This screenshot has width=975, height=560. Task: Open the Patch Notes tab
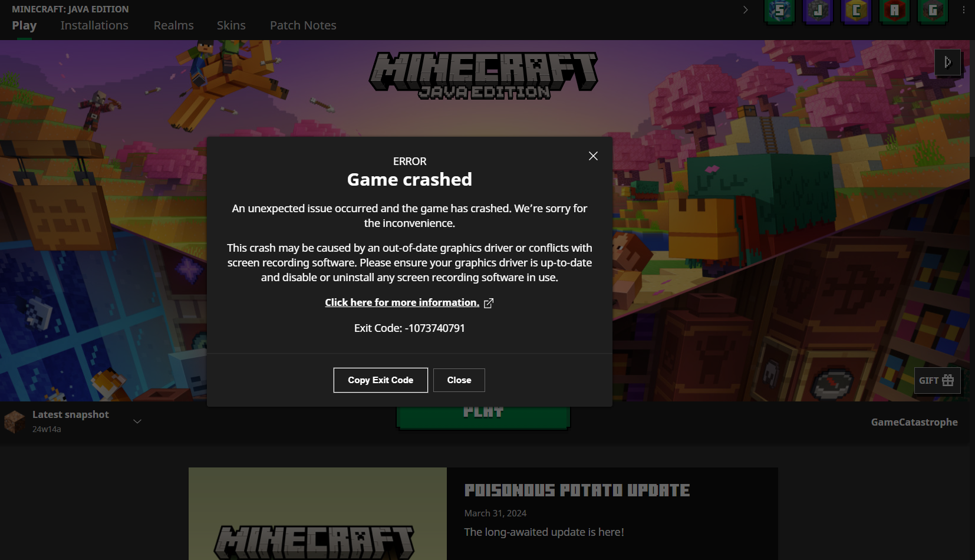point(303,25)
